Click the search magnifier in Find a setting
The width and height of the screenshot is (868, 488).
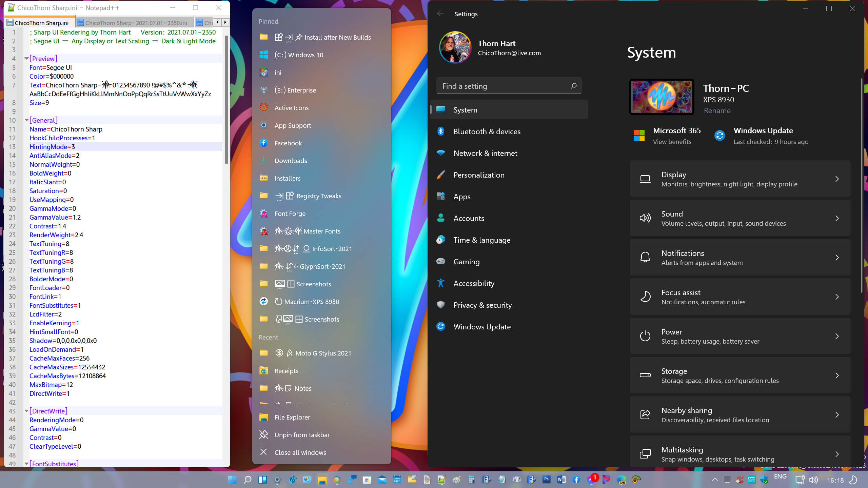coord(573,86)
